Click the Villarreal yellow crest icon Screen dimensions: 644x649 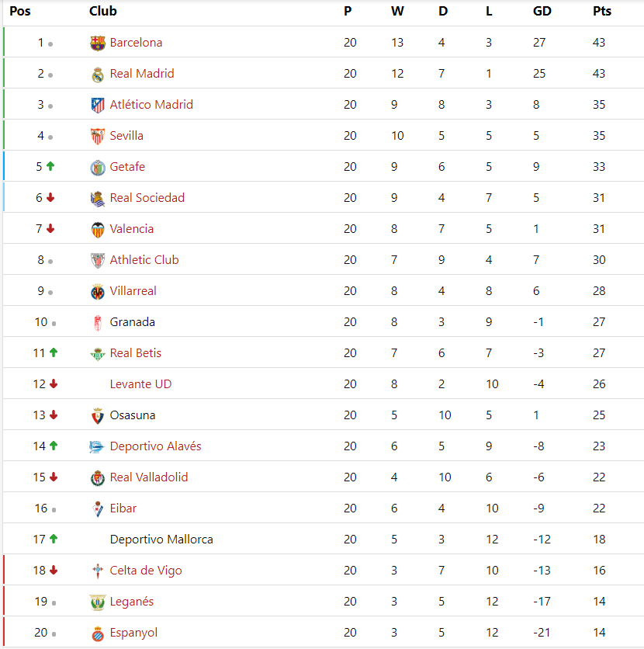click(x=98, y=292)
